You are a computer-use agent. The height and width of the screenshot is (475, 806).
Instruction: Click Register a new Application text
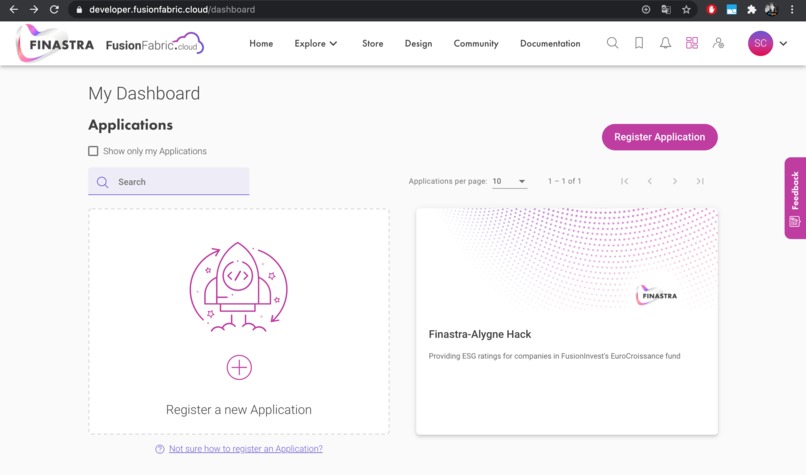click(x=239, y=410)
